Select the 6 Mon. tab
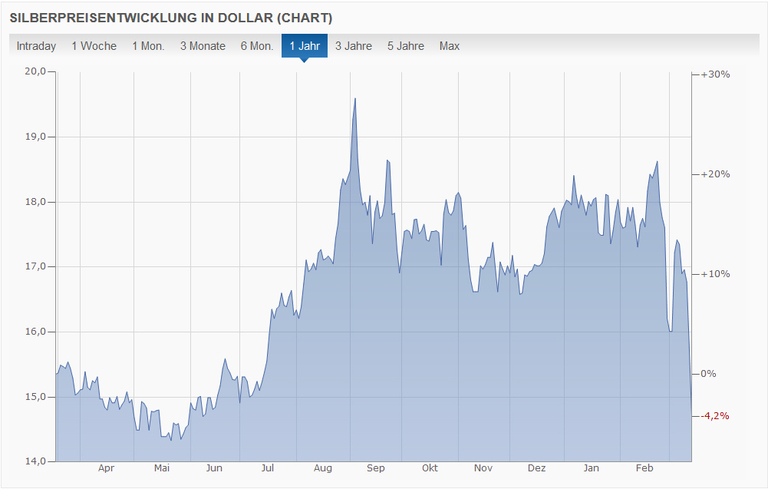The height and width of the screenshot is (489, 768). click(x=257, y=46)
